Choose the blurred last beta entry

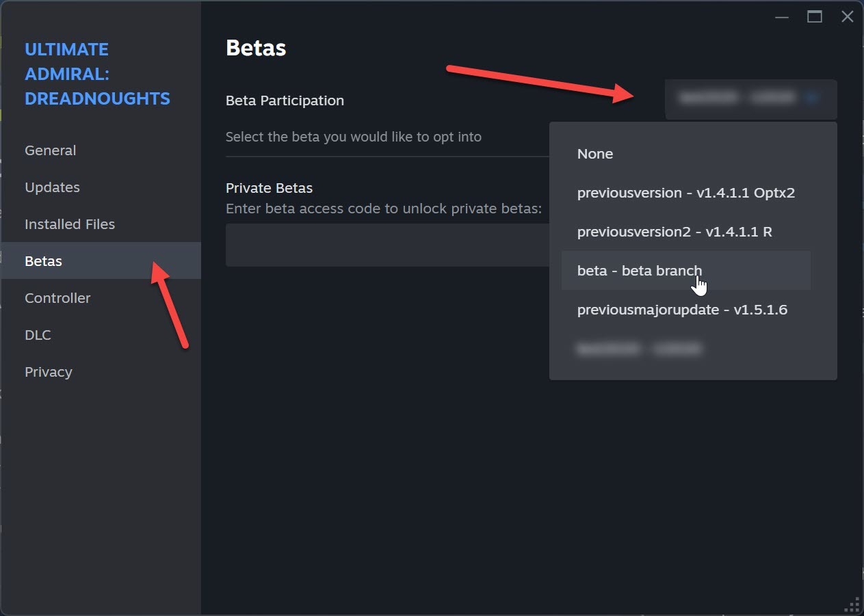point(686,349)
